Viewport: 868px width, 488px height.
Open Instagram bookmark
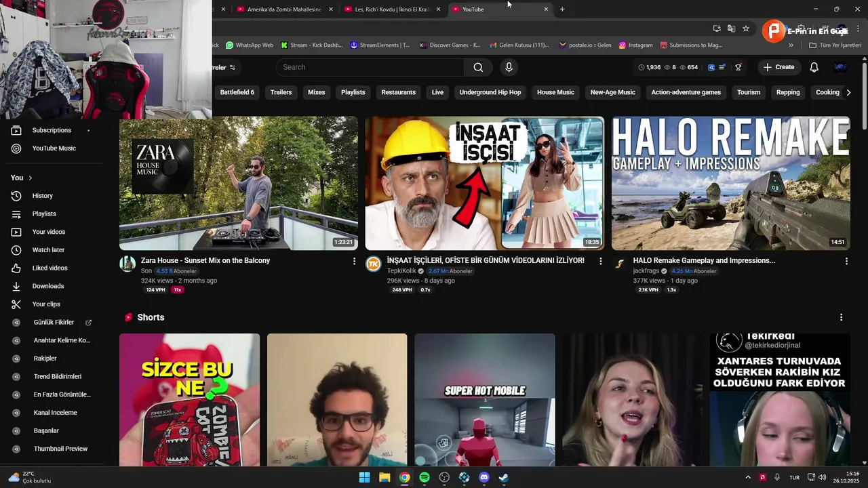(635, 45)
